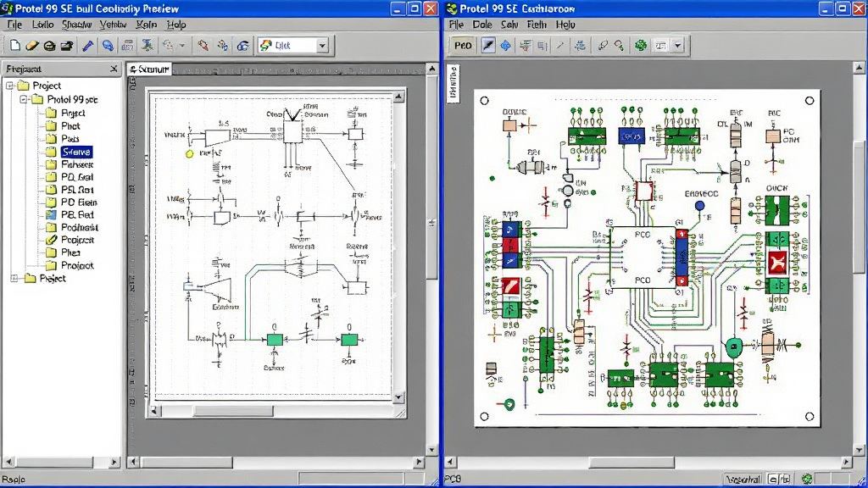Switch to the schematic document tab above the sheet
Viewport: 868px width, 488px height.
(x=149, y=69)
